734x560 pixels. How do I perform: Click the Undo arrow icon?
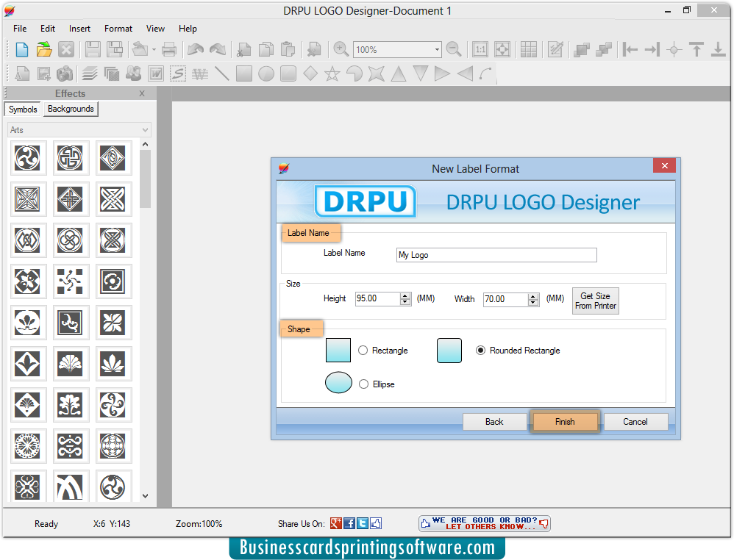196,49
